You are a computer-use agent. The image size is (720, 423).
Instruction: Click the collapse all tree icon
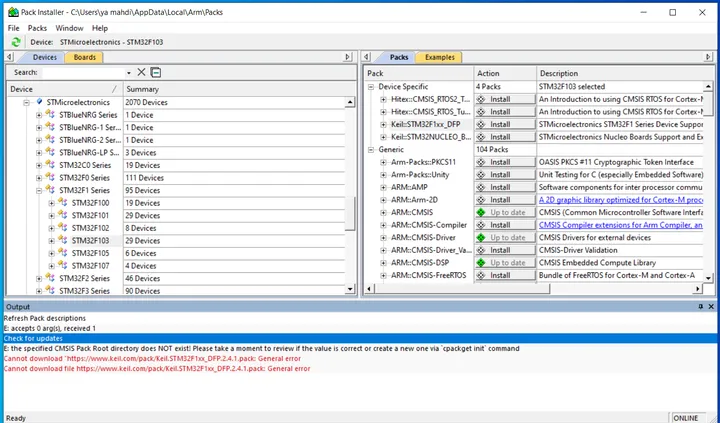pyautogui.click(x=156, y=72)
